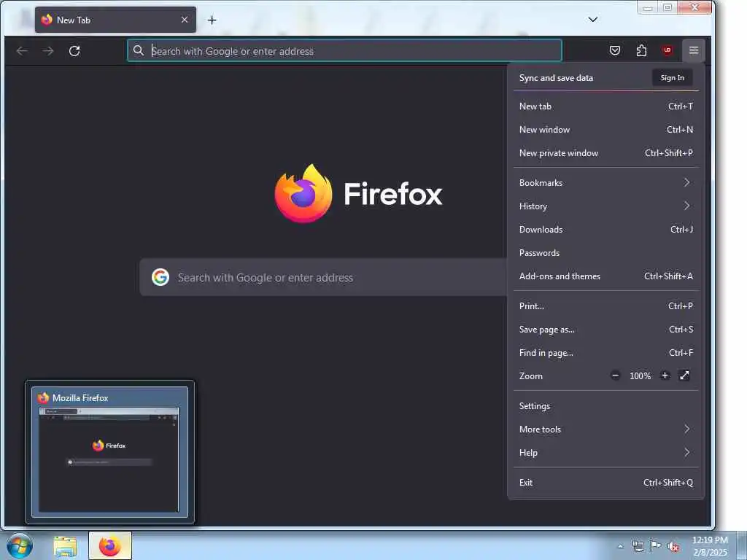This screenshot has height=560, width=747.
Task: Choose New tab menu entry
Action: [606, 106]
